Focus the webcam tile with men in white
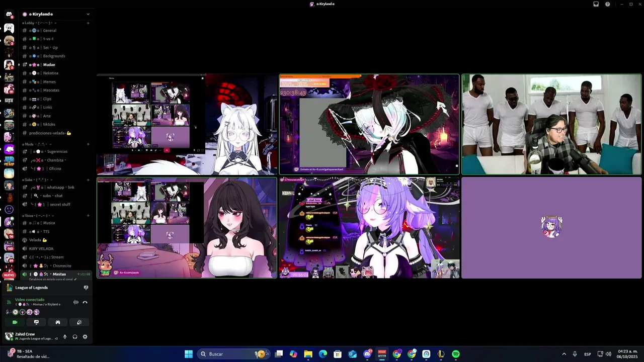Viewport: 644px width, 362px height. (551, 125)
